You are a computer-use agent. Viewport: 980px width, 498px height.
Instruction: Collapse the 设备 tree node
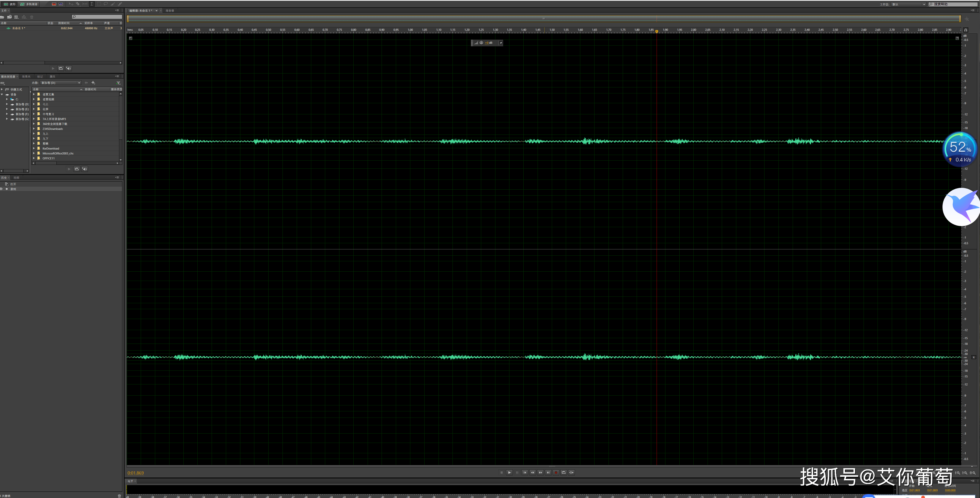pos(2,94)
